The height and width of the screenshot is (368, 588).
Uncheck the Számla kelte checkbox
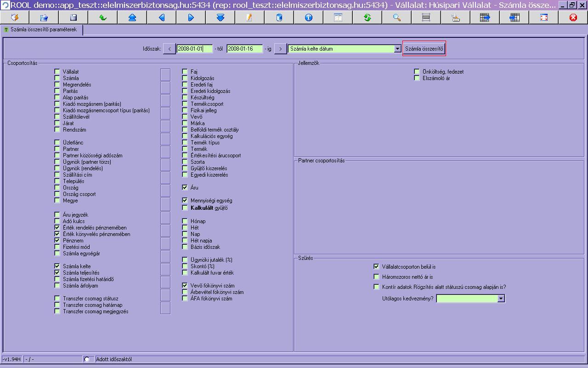[x=57, y=266]
